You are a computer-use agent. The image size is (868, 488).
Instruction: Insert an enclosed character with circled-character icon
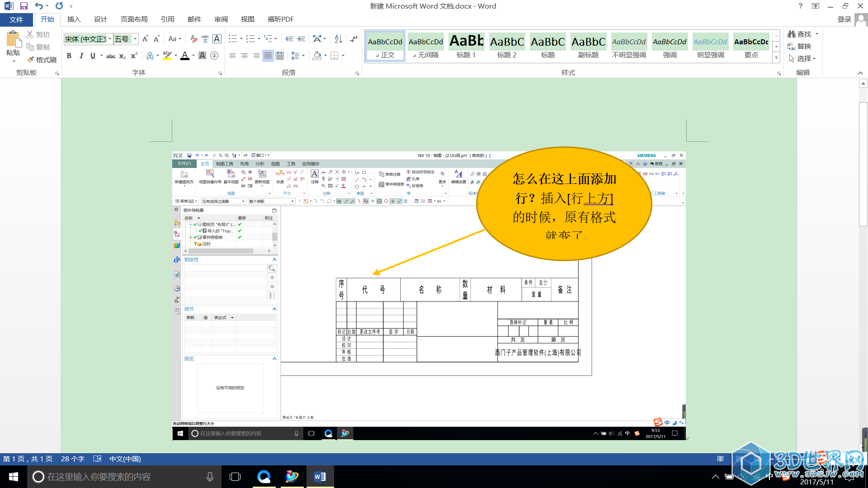[214, 56]
